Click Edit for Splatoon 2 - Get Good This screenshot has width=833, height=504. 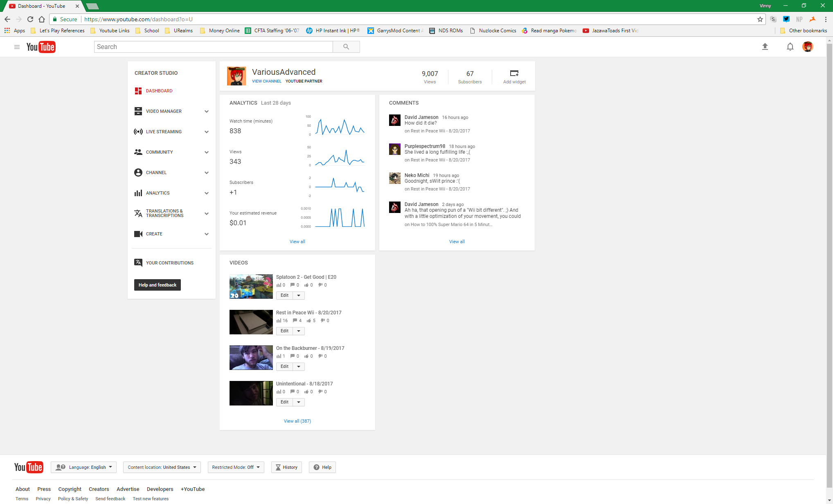pos(285,296)
